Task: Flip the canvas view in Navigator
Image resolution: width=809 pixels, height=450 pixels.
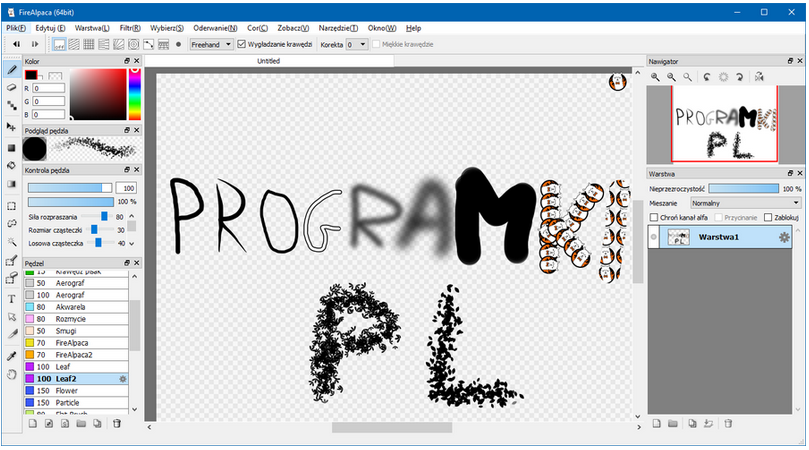Action: (x=759, y=77)
